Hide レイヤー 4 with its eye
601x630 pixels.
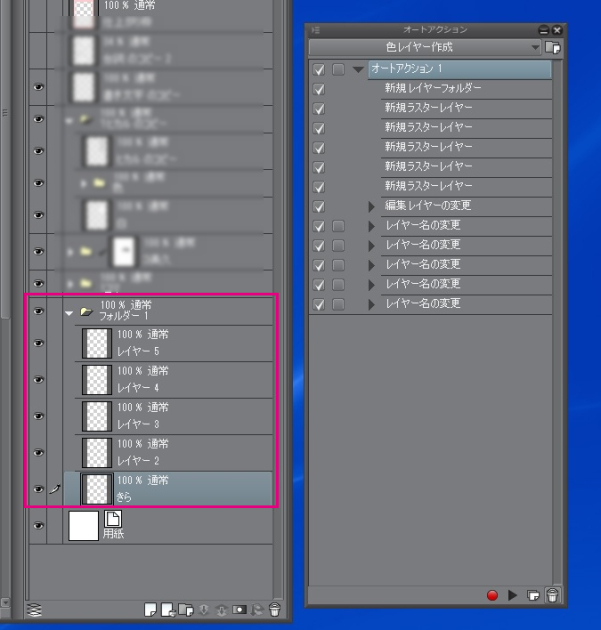tap(38, 380)
